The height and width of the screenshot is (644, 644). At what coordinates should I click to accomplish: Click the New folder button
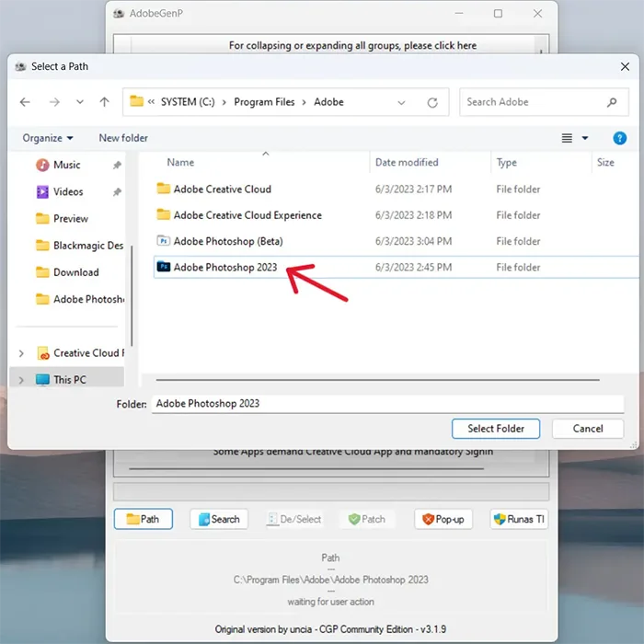123,138
